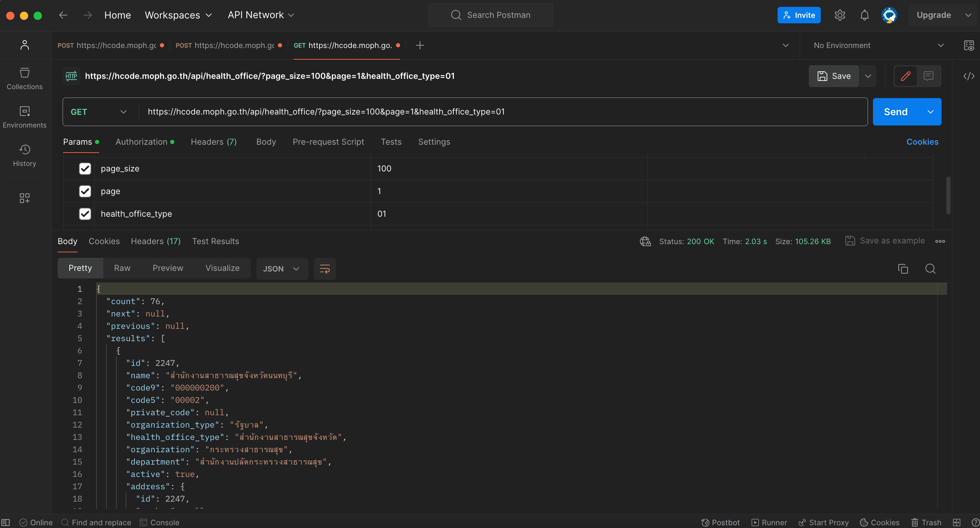This screenshot has height=528, width=980.
Task: Expand the JSON format dropdown
Action: click(x=281, y=269)
